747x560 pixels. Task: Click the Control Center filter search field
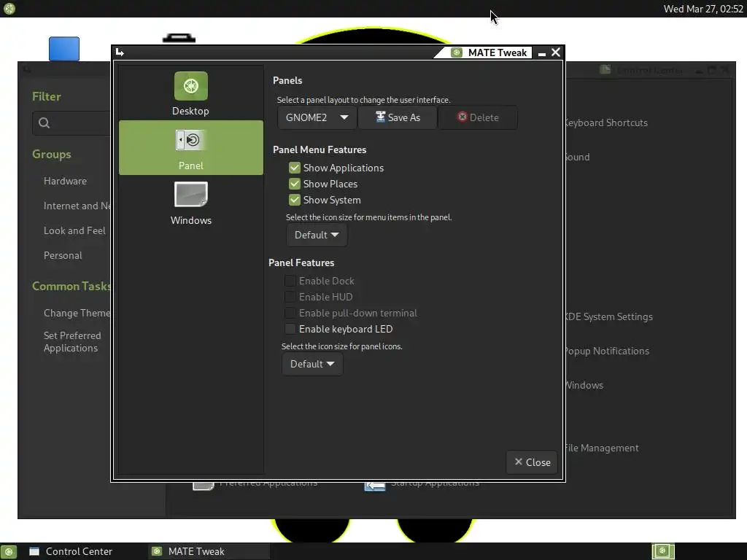(71, 123)
